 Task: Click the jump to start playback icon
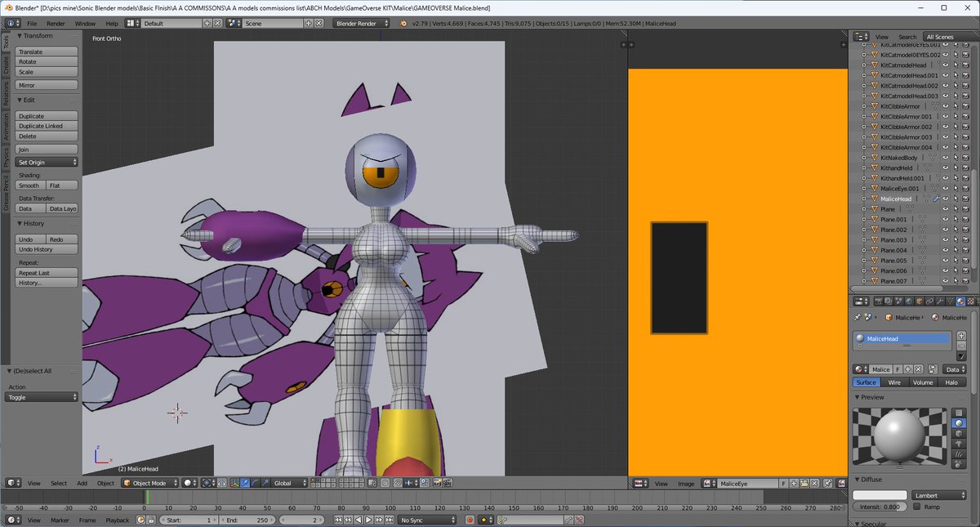[338, 520]
